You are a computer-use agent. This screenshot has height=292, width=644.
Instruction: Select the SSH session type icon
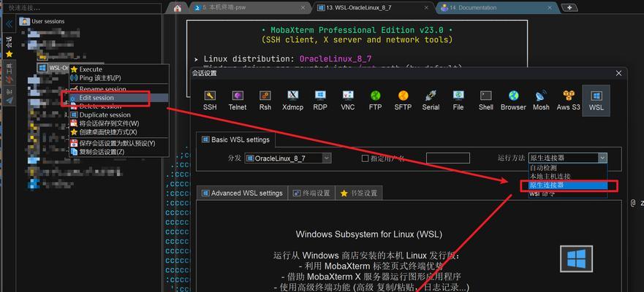[x=210, y=96]
